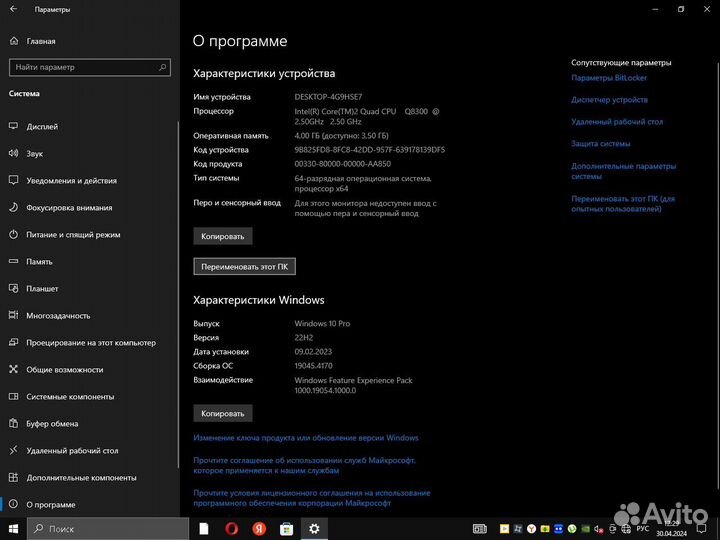Viewport: 720px width, 540px height.
Task: Open Защита системы link
Action: click(601, 144)
